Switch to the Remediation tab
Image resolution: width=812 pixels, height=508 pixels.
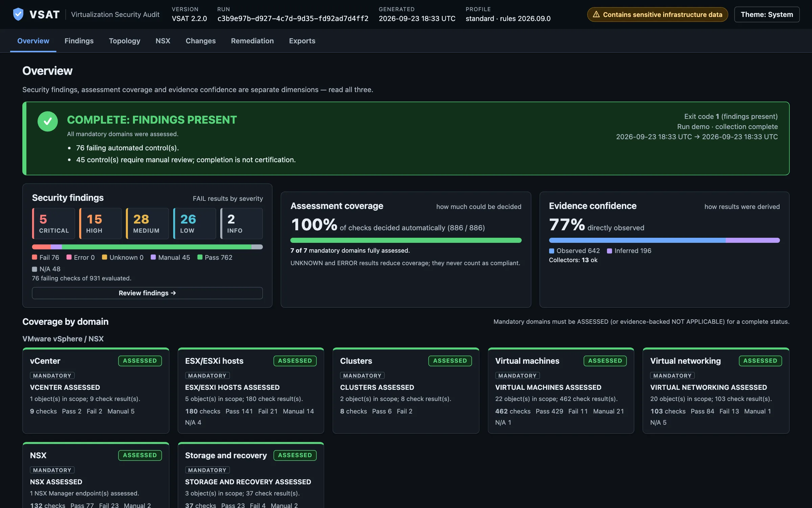click(252, 41)
